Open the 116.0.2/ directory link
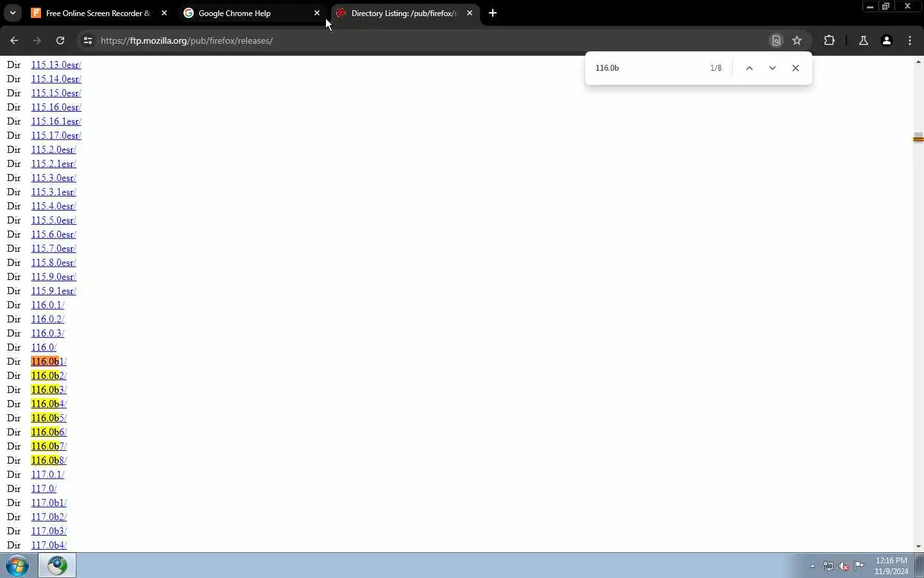Screen dimensions: 924x578 coord(47,319)
